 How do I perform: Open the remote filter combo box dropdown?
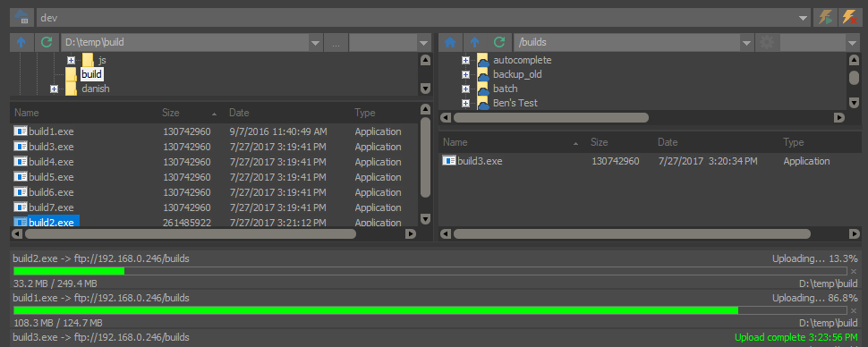tap(853, 43)
